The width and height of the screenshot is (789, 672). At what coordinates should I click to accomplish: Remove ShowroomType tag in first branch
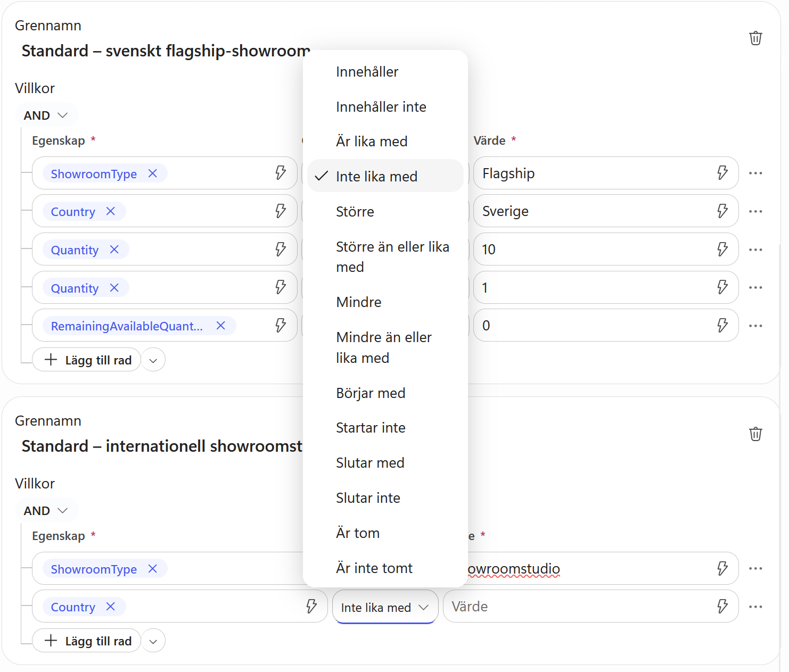pos(153,173)
